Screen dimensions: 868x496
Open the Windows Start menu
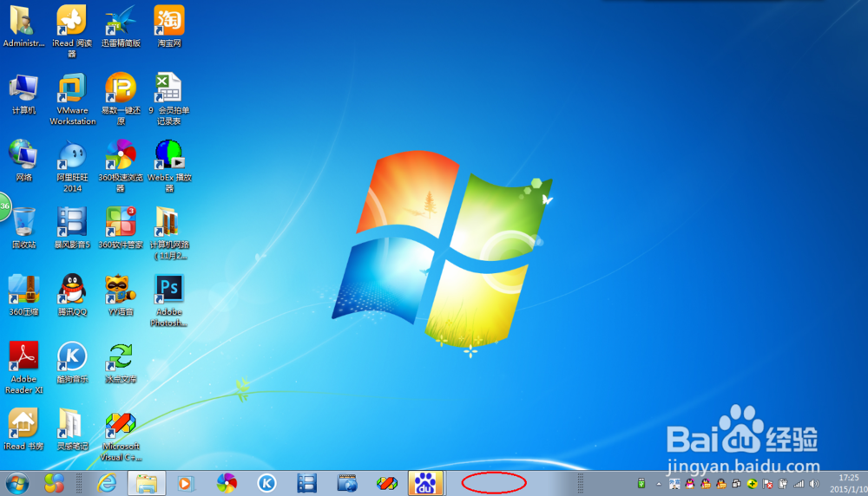(17, 484)
